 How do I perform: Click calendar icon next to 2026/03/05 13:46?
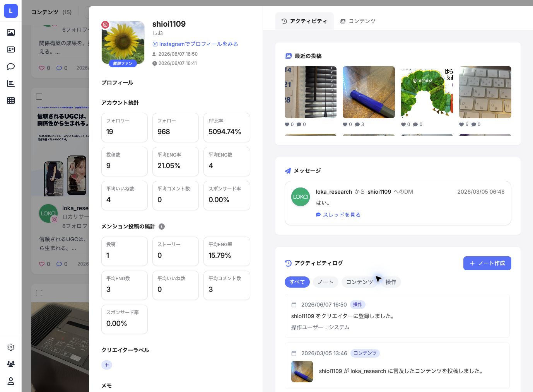pos(294,353)
